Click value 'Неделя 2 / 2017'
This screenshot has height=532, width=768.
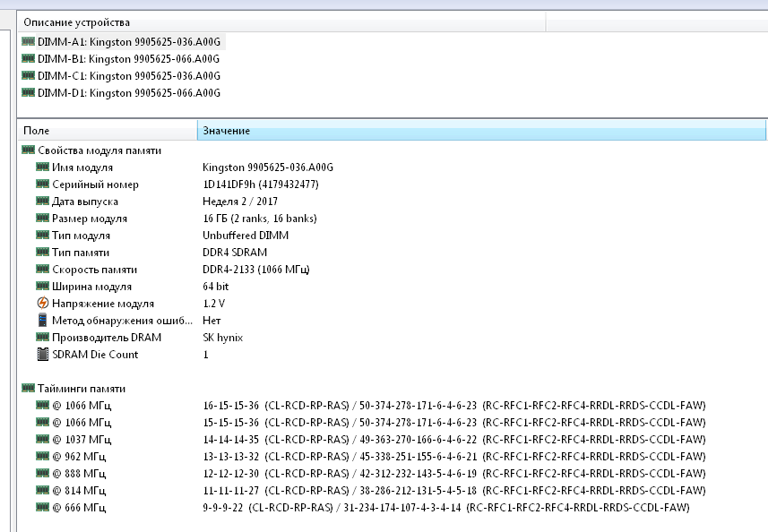[x=240, y=202]
